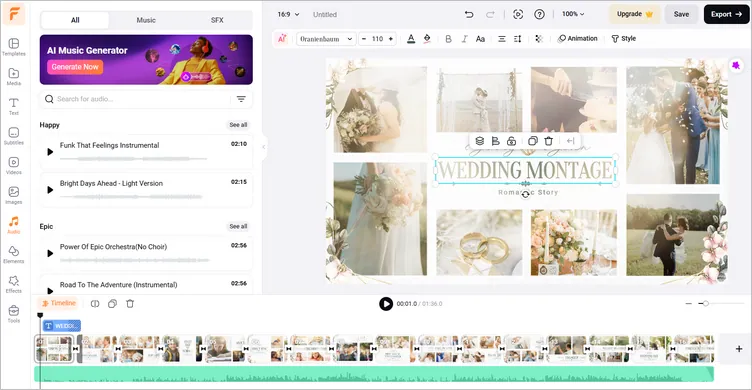Click the Save button

(x=681, y=14)
